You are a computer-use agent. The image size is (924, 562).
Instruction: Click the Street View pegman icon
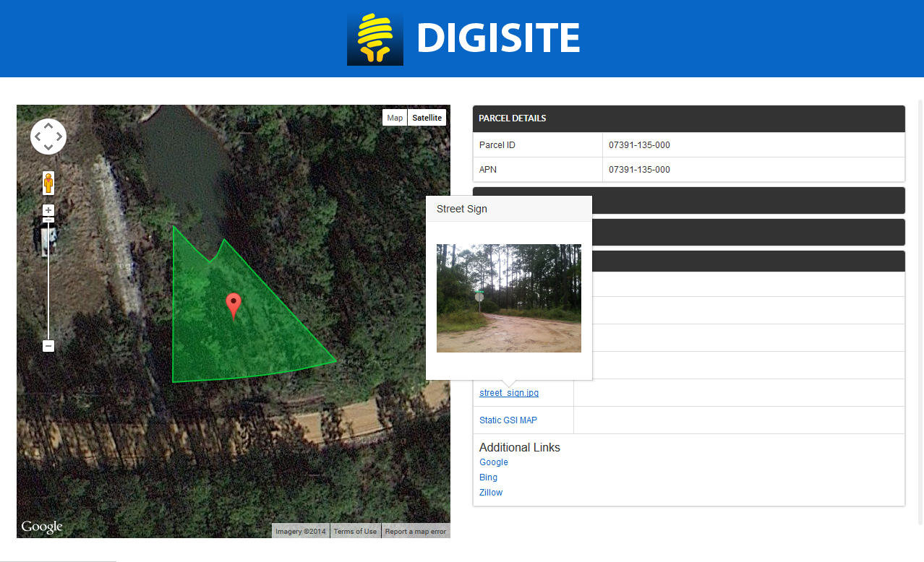(48, 183)
